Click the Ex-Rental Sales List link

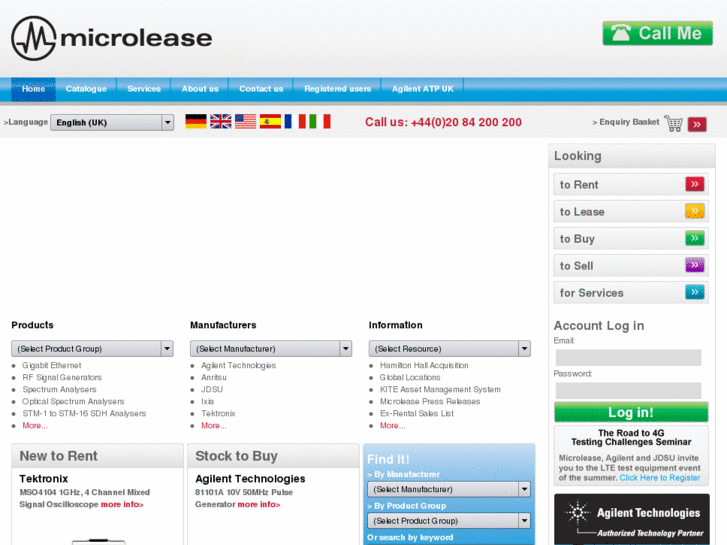coord(416,414)
